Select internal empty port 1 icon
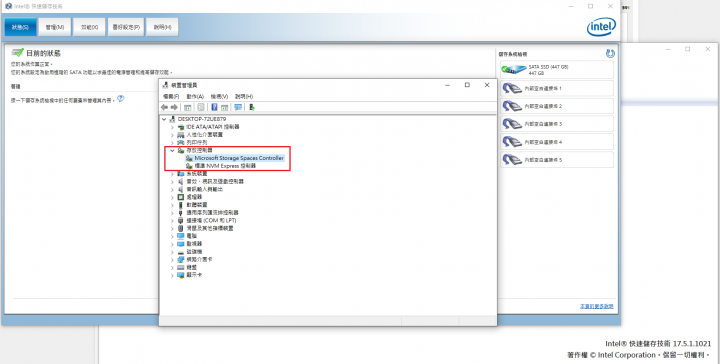The image size is (720, 364). coord(512,88)
